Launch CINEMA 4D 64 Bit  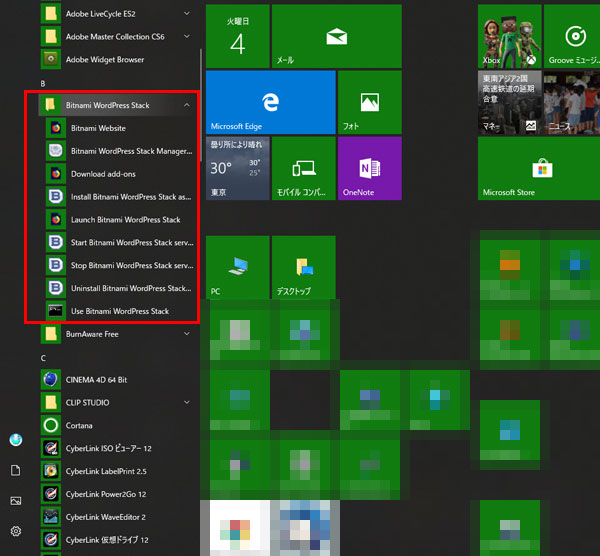(119, 380)
